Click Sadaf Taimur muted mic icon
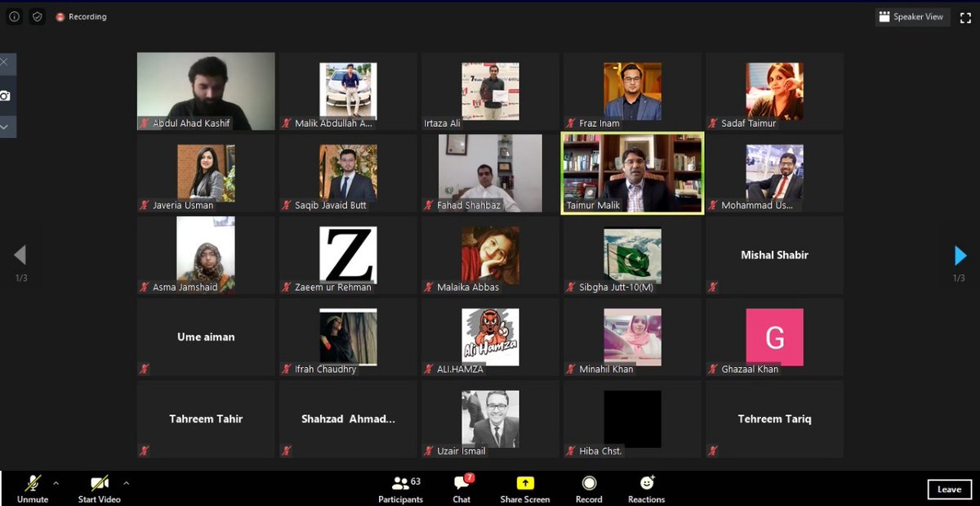The height and width of the screenshot is (506, 980). (x=713, y=123)
